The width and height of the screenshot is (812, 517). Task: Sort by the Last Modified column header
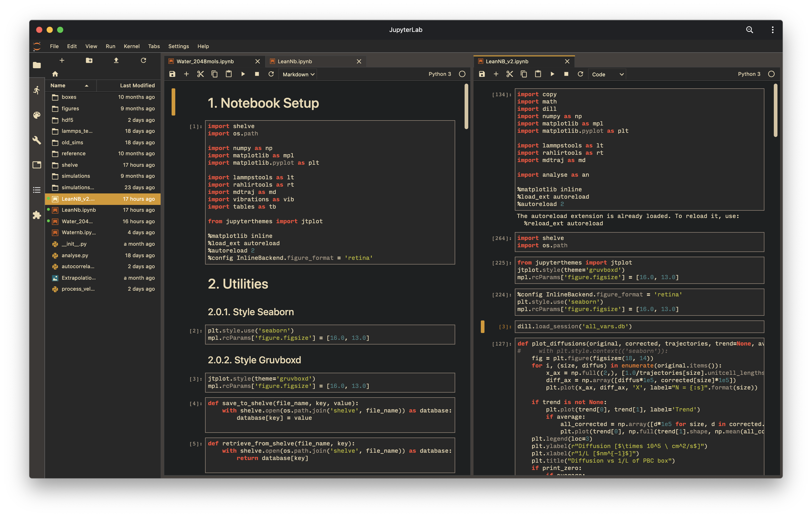coord(137,86)
